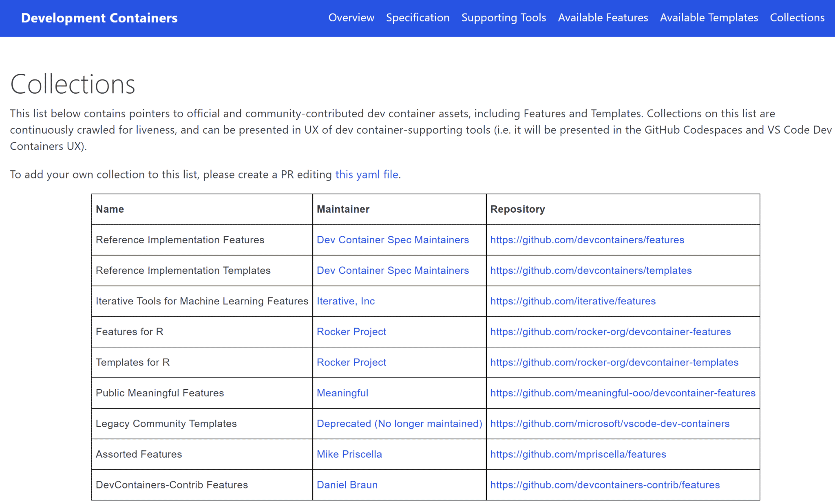Open the devcontainers/features repository link
The height and width of the screenshot is (504, 835).
[x=587, y=240]
